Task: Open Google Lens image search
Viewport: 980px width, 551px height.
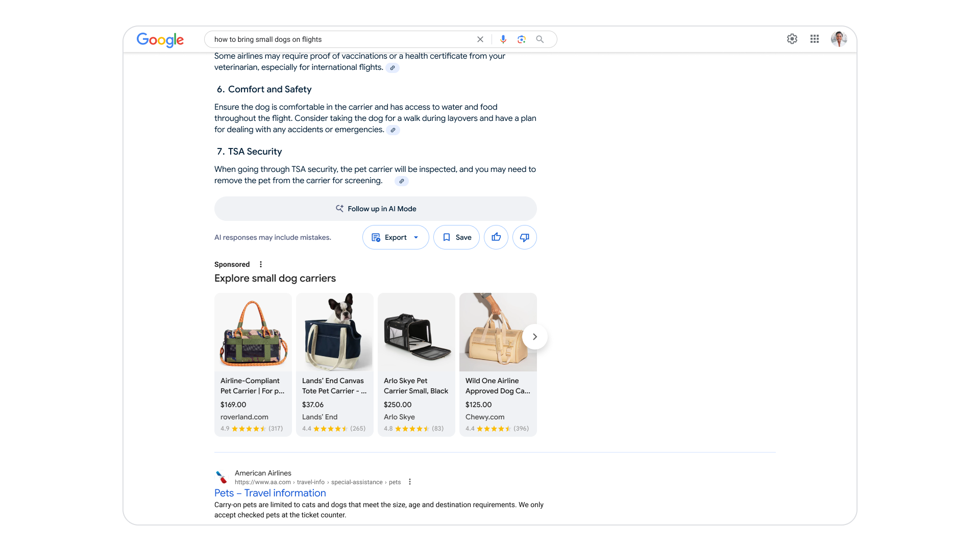Action: point(521,39)
